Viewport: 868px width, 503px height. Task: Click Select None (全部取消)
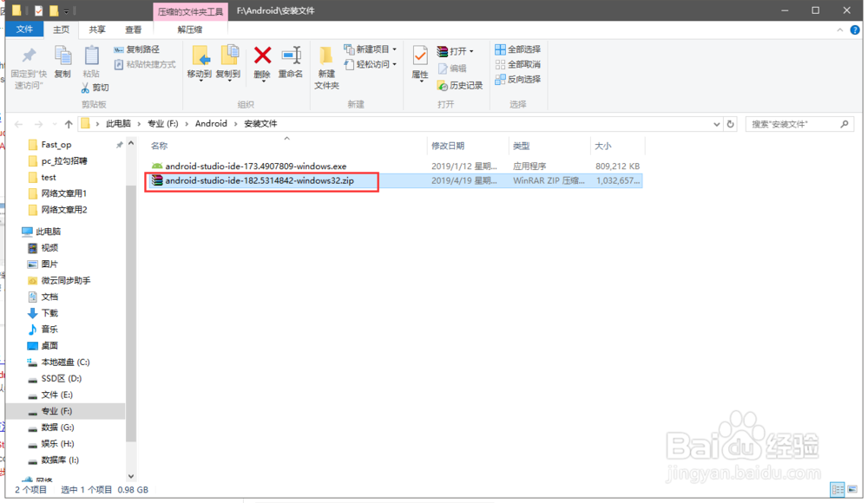coord(517,64)
